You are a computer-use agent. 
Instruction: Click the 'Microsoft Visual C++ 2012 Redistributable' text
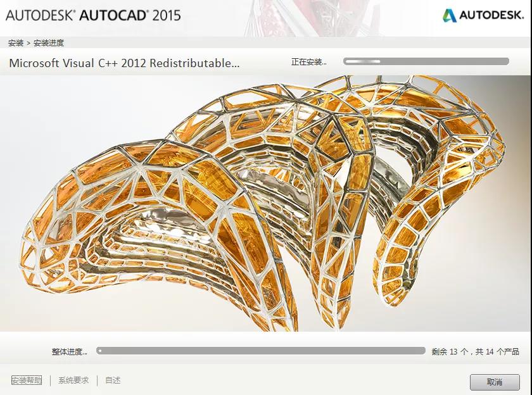click(x=124, y=63)
